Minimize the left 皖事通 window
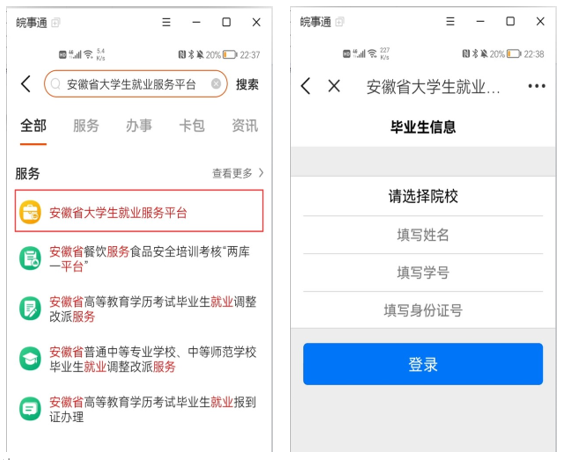Screen dimensions: 564x460 pos(196,22)
